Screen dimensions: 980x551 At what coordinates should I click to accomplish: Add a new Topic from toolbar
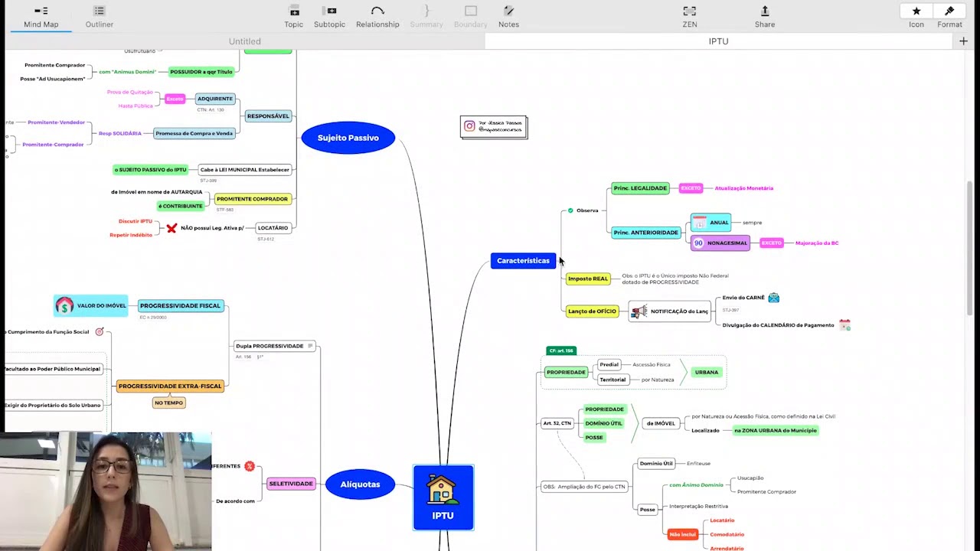click(294, 17)
